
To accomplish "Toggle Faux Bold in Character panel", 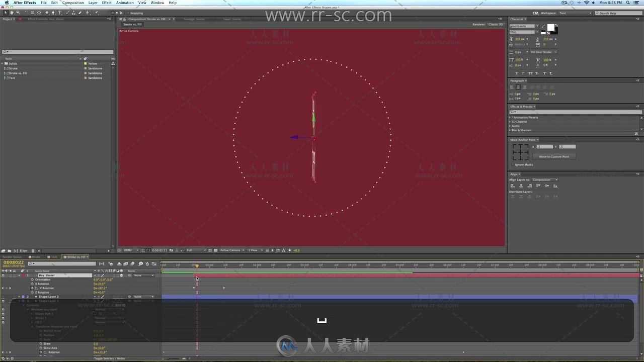I will pos(517,73).
